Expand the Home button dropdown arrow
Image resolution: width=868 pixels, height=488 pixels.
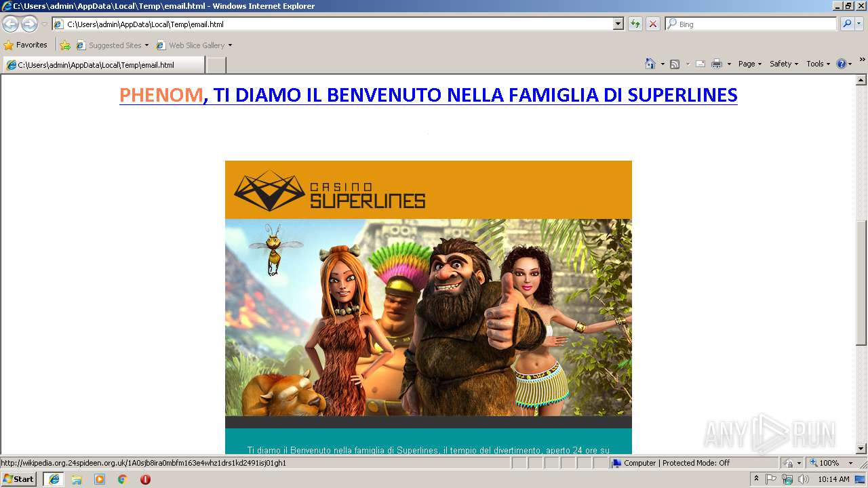point(663,64)
